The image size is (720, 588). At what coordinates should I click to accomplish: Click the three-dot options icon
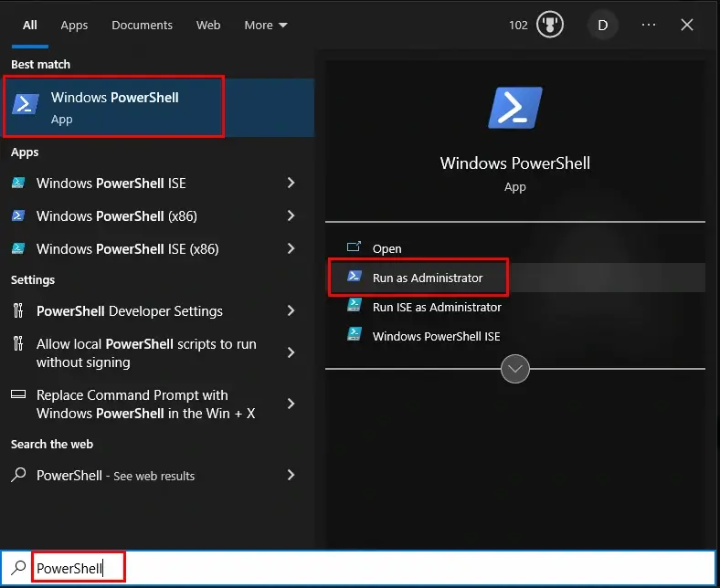click(x=649, y=25)
